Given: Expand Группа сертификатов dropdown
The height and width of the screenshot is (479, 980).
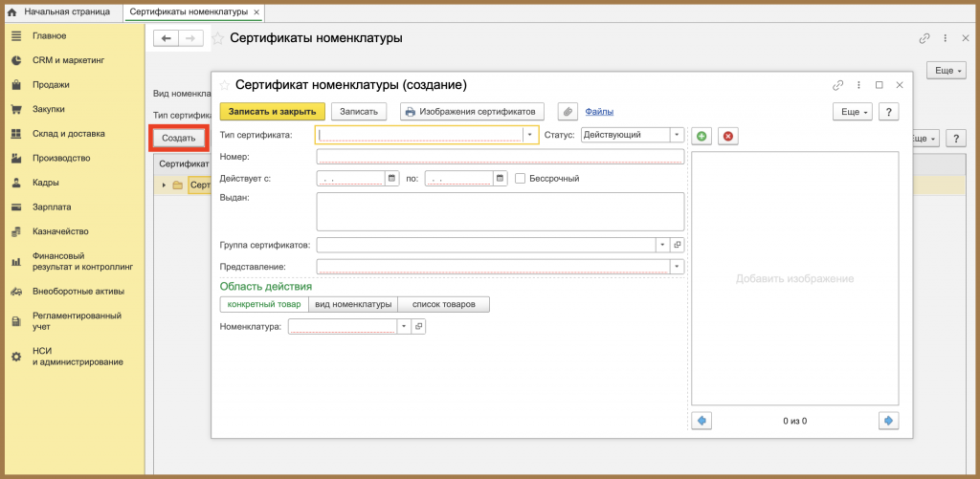Looking at the screenshot, I should 663,245.
